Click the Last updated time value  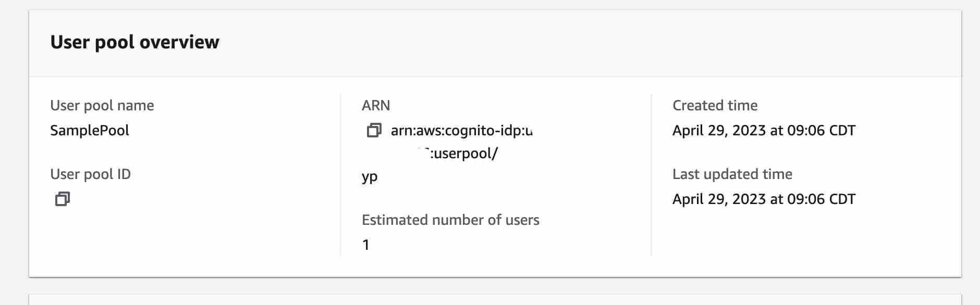click(763, 199)
